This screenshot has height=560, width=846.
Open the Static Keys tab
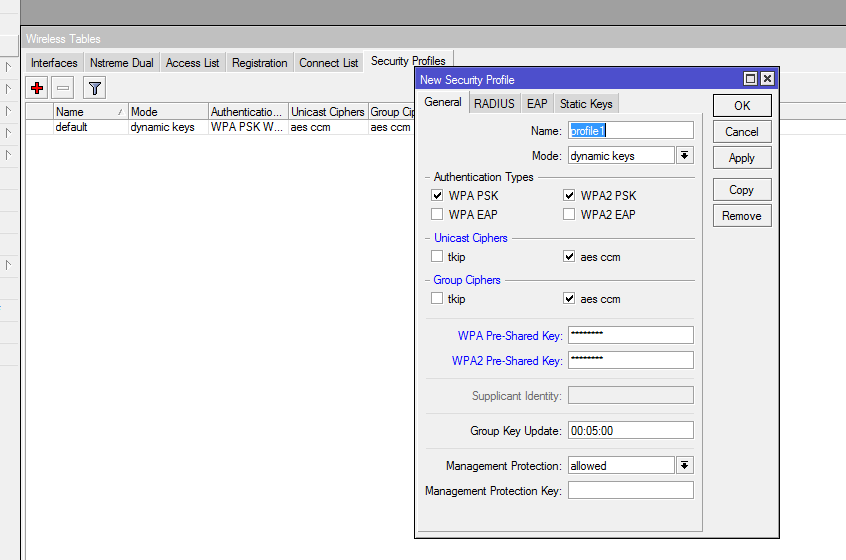tap(586, 104)
